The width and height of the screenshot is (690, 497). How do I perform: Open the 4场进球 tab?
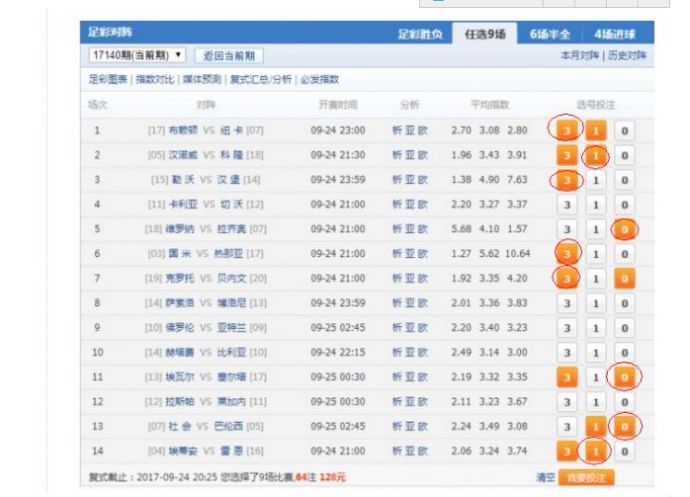tap(616, 34)
